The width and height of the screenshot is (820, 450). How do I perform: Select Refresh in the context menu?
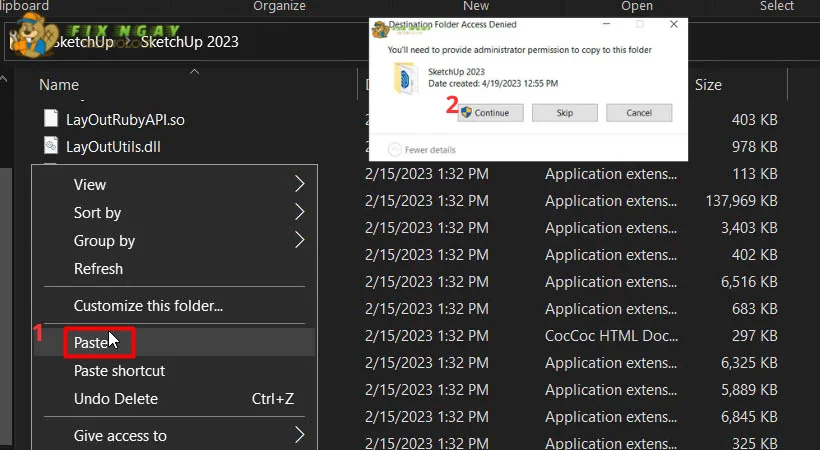tap(98, 269)
